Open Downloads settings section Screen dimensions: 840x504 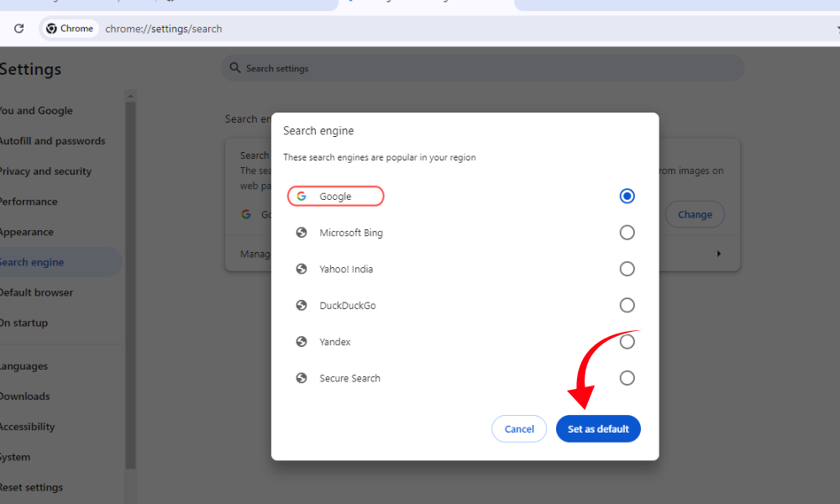pos(24,396)
